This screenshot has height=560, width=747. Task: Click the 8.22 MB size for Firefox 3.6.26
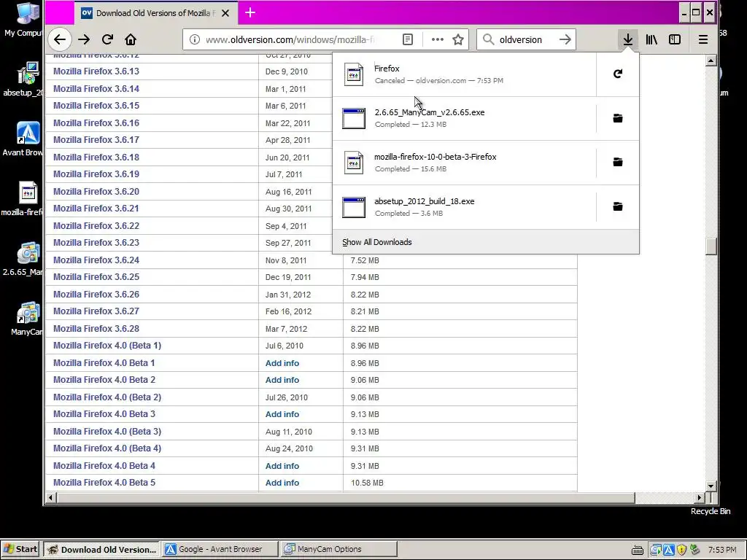click(365, 295)
